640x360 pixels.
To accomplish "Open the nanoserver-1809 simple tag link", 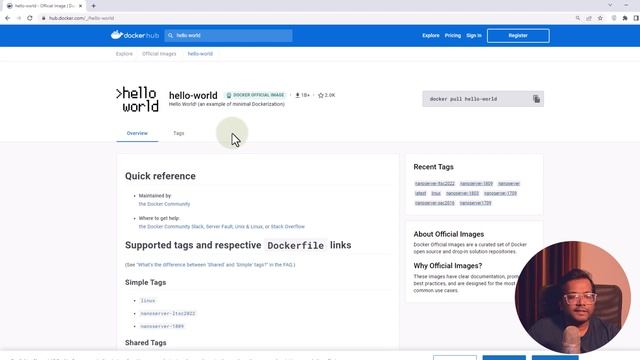I will click(x=162, y=327).
